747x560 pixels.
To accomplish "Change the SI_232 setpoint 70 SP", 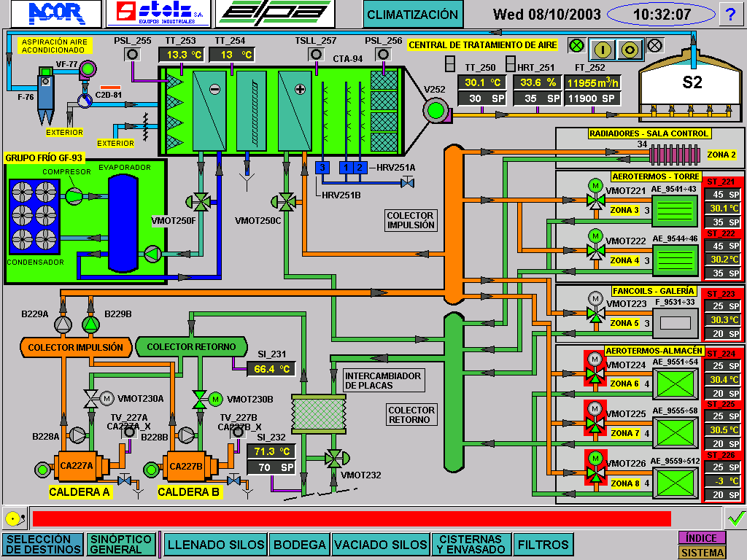I will tap(271, 467).
